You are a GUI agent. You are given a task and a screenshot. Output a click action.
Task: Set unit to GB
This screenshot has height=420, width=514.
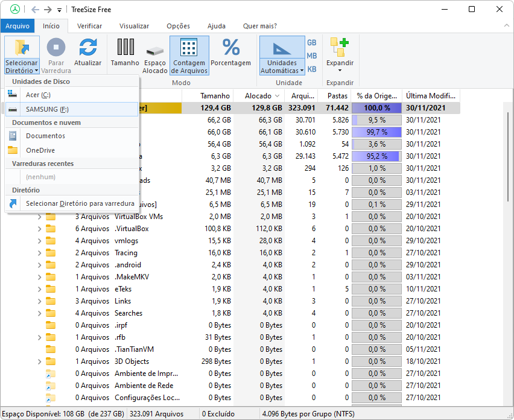[x=312, y=43]
